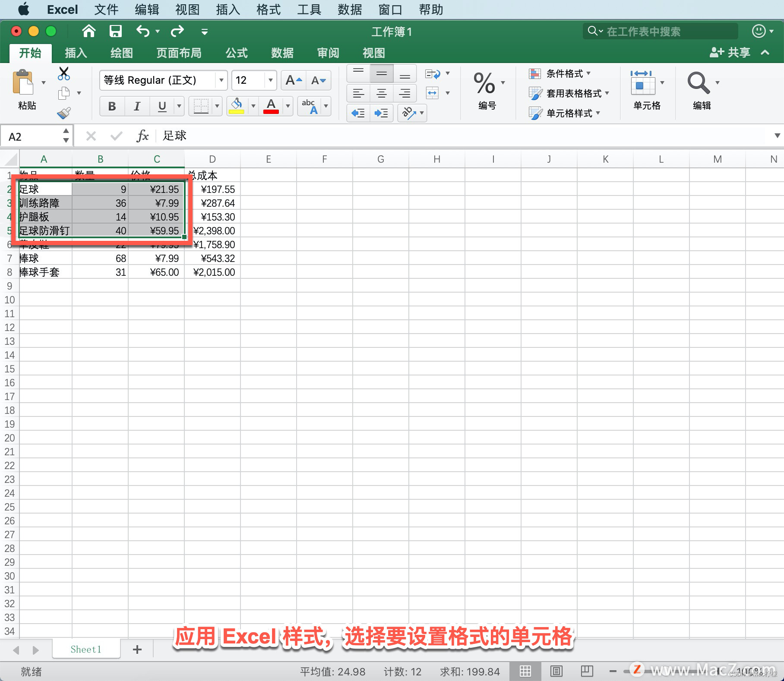784x681 pixels.
Task: Add a new sheet with plus button
Action: point(137,649)
